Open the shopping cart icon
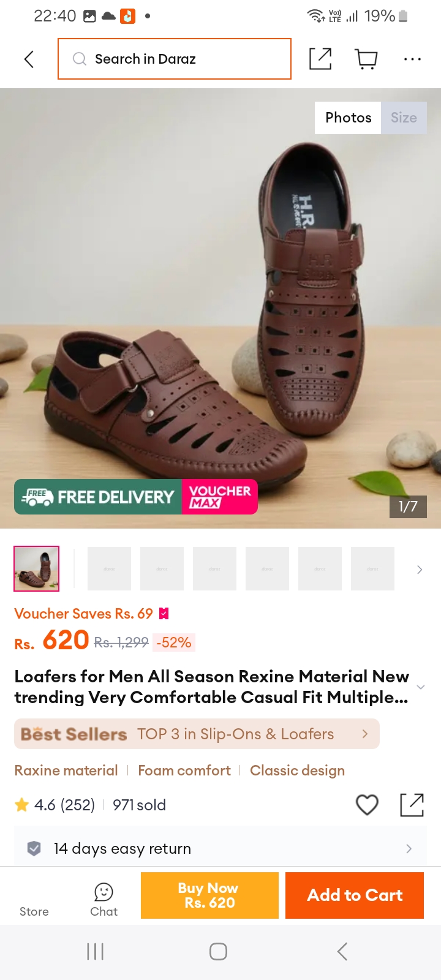The height and width of the screenshot is (980, 441). pos(366,59)
